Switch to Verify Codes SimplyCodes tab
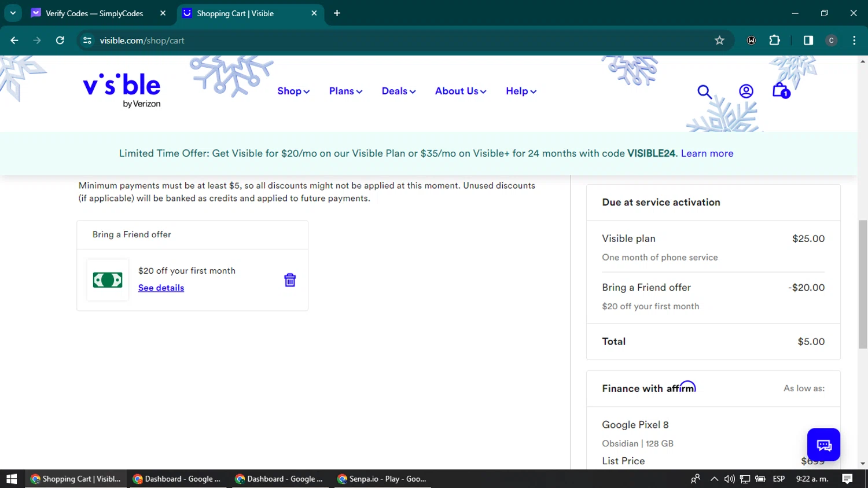Screen dimensions: 868x488 click(x=94, y=13)
